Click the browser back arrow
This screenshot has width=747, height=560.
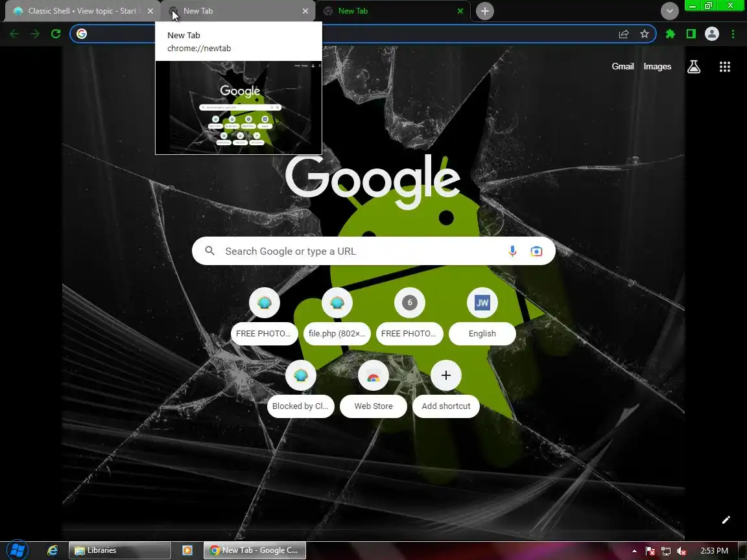tap(14, 34)
